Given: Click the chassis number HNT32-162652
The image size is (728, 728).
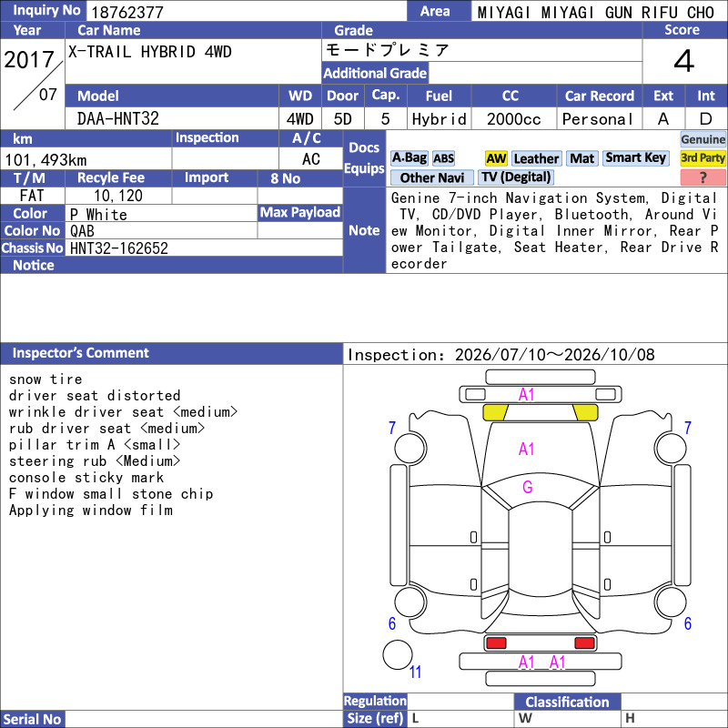Looking at the screenshot, I should click(x=119, y=248).
